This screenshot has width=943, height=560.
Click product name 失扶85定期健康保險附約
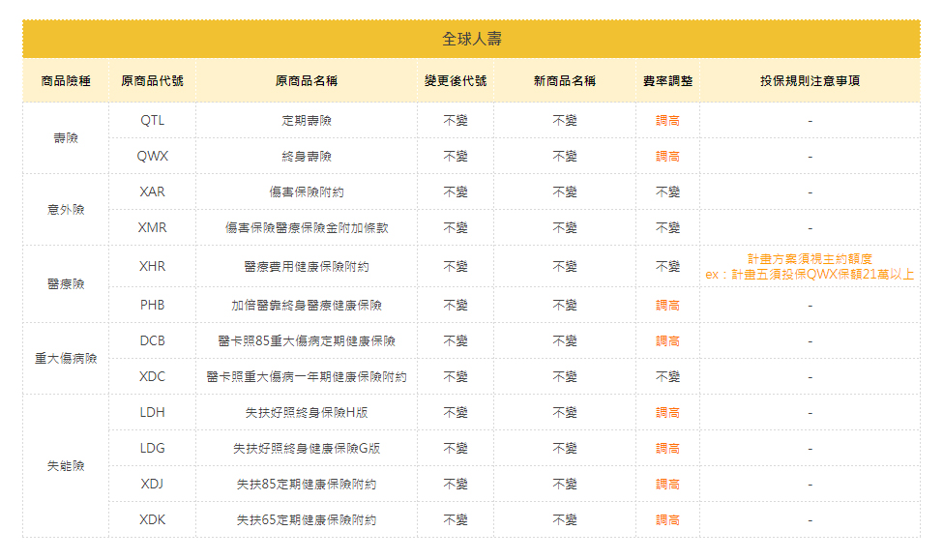[307, 484]
